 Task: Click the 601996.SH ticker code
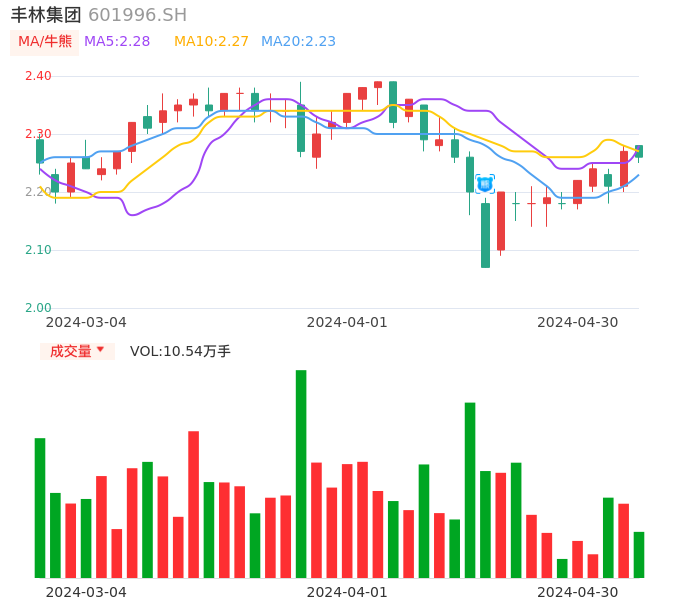click(137, 15)
